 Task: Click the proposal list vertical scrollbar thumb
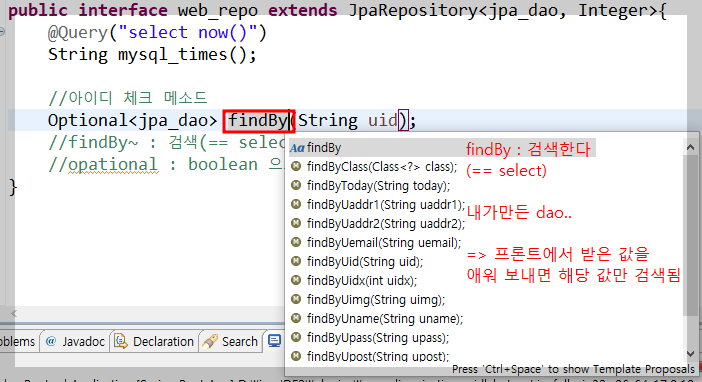(x=690, y=235)
